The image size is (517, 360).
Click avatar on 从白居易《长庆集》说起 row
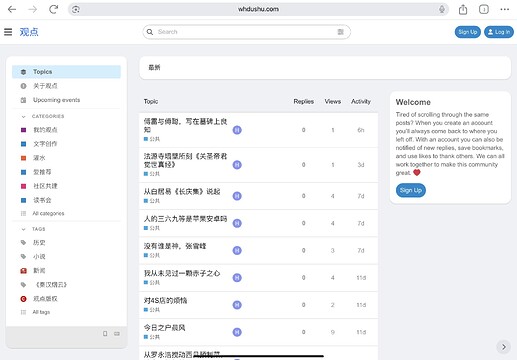pos(237,196)
